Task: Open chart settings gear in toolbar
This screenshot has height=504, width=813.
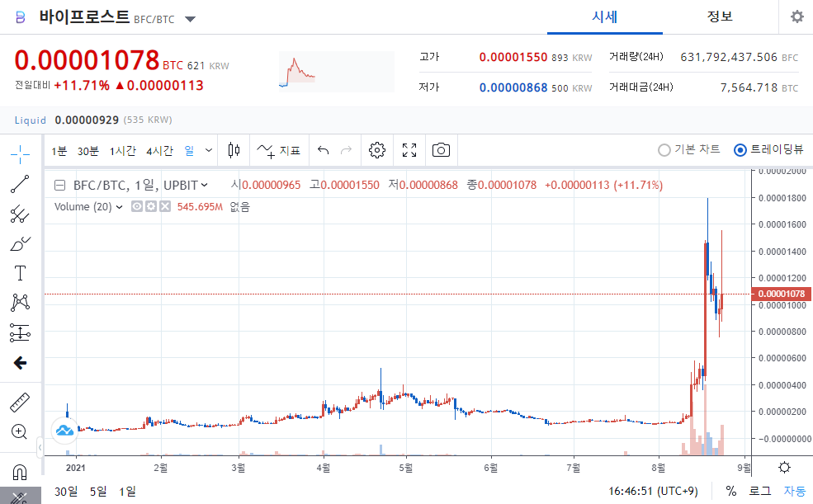Action: [x=377, y=151]
